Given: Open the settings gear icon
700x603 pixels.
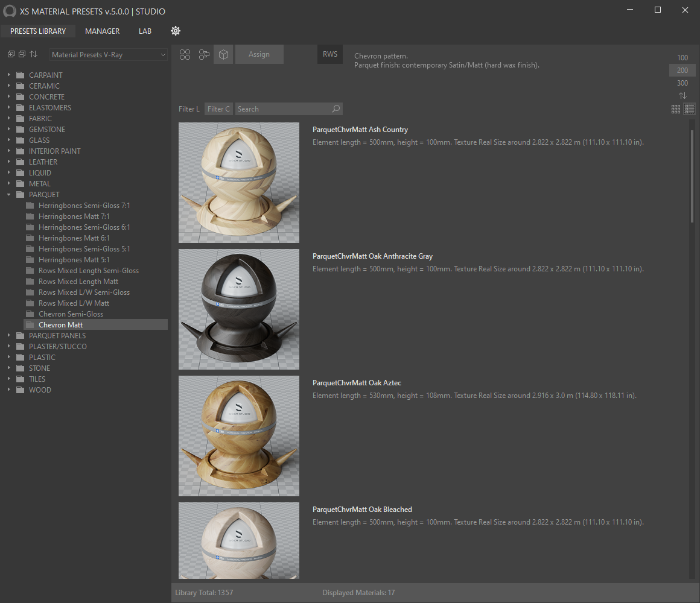Looking at the screenshot, I should 176,31.
